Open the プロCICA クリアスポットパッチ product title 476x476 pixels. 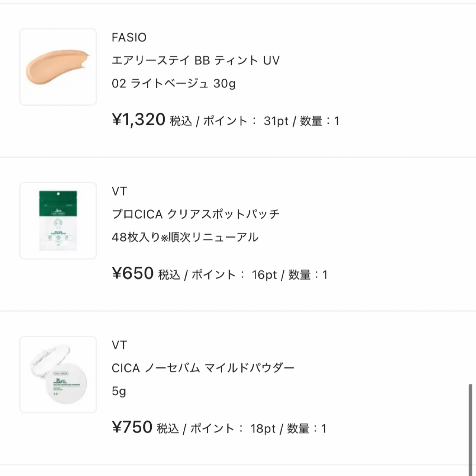[x=195, y=214]
